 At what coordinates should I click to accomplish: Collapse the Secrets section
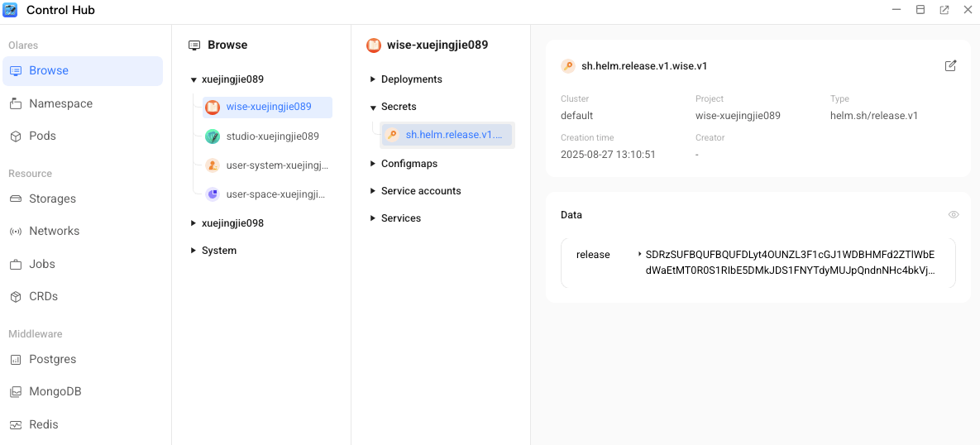[373, 108]
